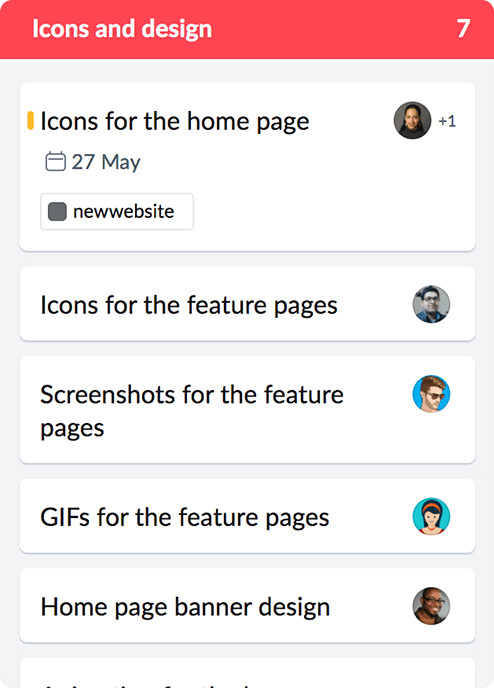Image resolution: width=494 pixels, height=688 pixels.
Task: Open the newwebsite tag
Action: pos(117,211)
